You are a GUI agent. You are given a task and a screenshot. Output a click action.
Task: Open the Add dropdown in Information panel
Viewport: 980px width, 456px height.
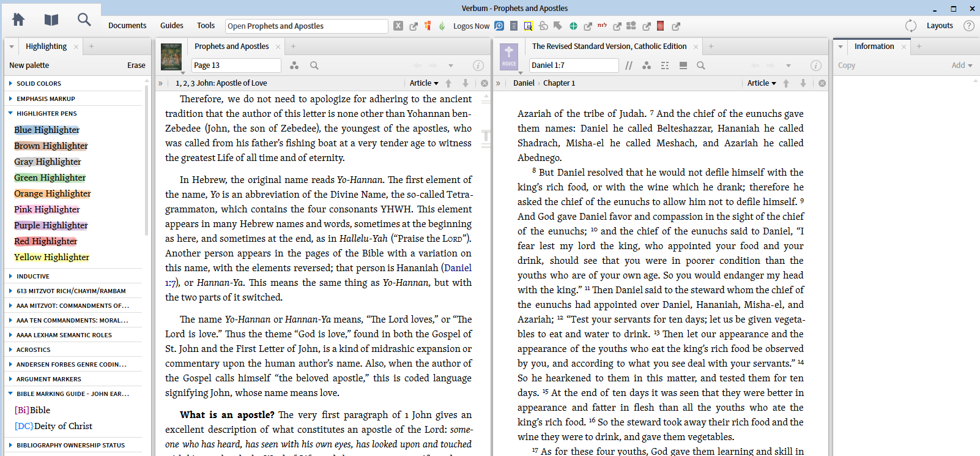[962, 65]
